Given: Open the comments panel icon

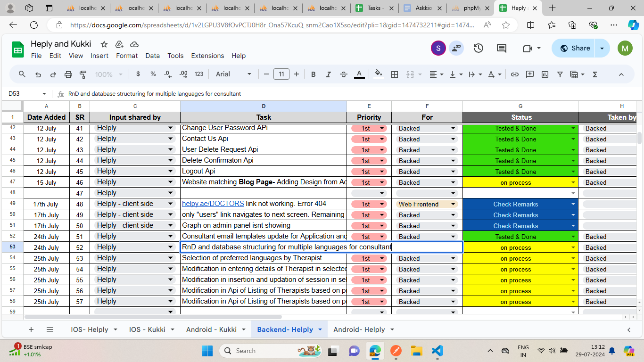Looking at the screenshot, I should (502, 48).
